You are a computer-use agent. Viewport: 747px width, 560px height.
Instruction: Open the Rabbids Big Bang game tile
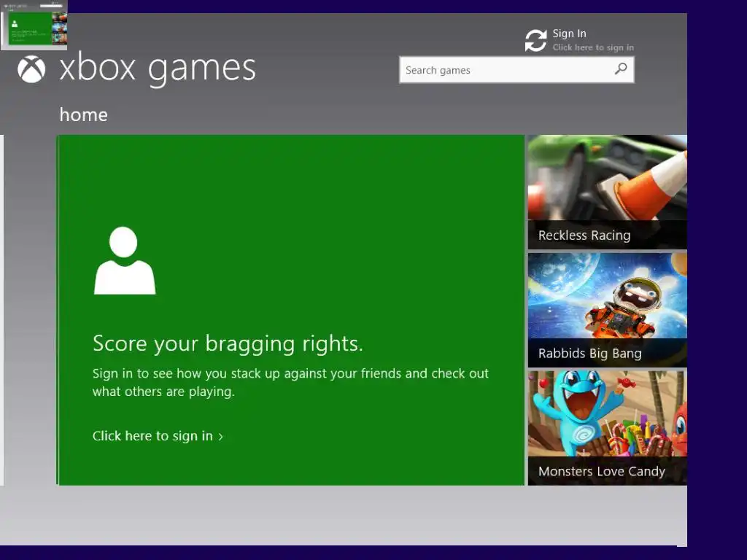608,310
